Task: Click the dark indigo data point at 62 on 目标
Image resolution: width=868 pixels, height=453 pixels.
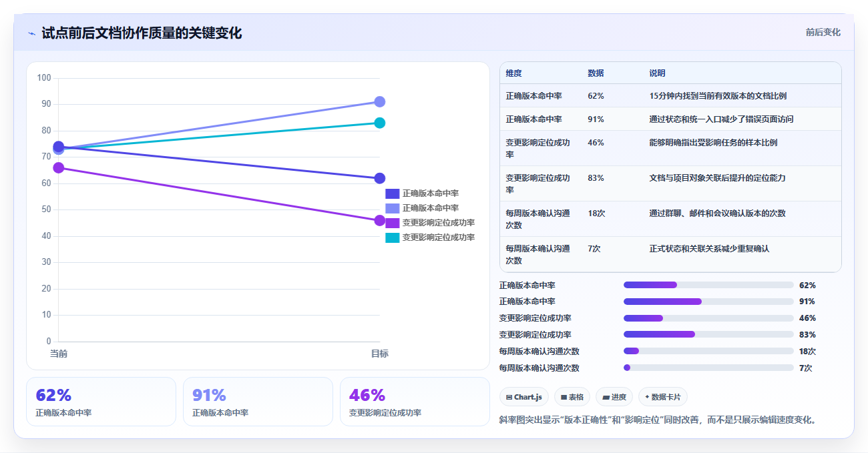Action: point(379,178)
